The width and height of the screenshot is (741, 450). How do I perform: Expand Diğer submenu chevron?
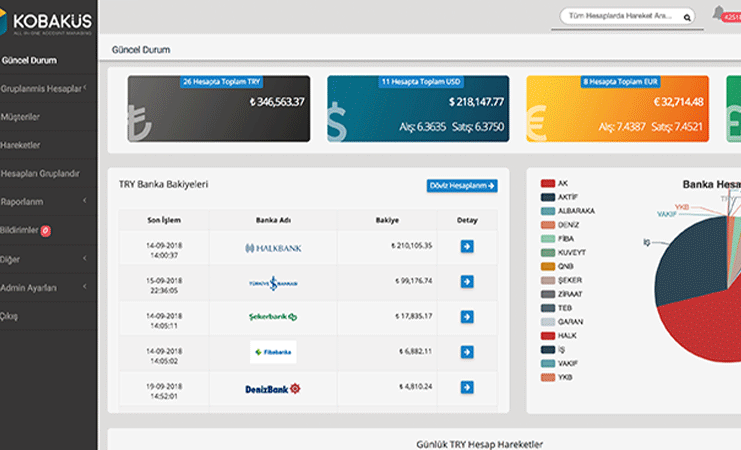pos(85,258)
